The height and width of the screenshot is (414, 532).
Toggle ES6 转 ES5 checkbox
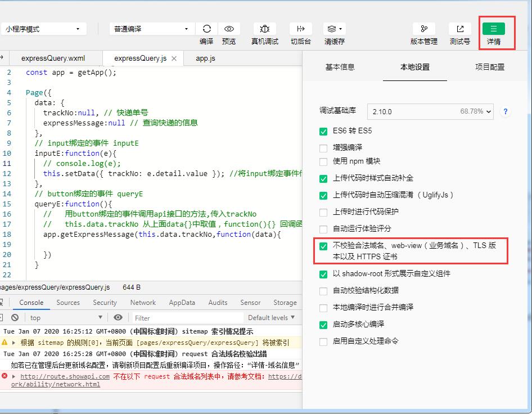(323, 132)
